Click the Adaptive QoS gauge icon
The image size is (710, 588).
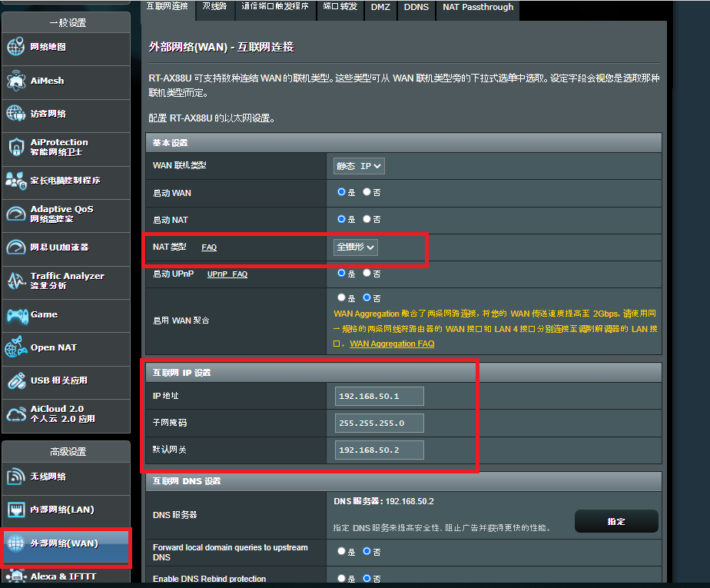[x=16, y=214]
